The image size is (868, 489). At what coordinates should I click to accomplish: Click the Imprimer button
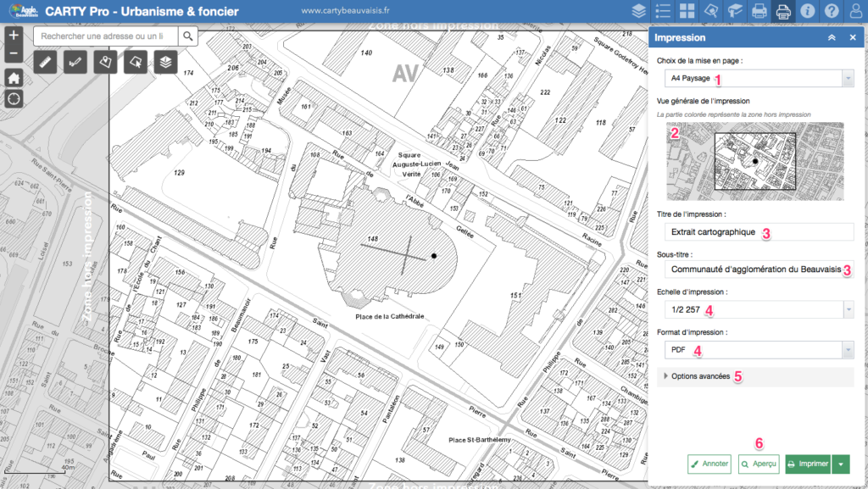pos(809,464)
